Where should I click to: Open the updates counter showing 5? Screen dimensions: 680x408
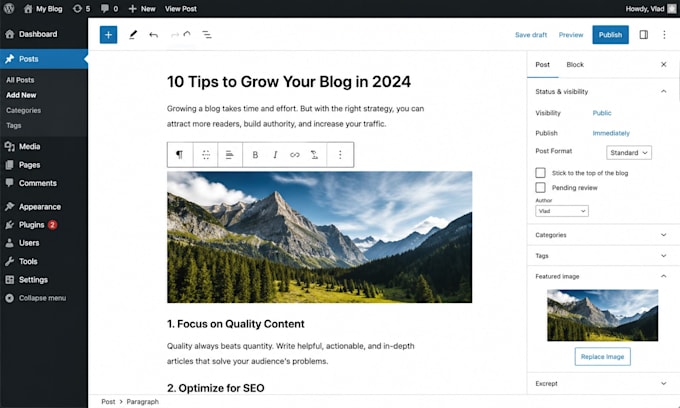tap(81, 9)
